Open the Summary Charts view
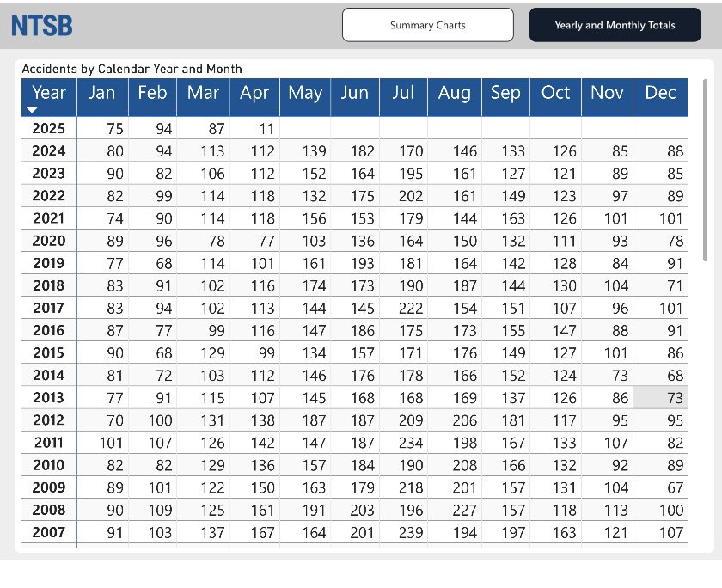This screenshot has height=588, width=722. [x=428, y=25]
